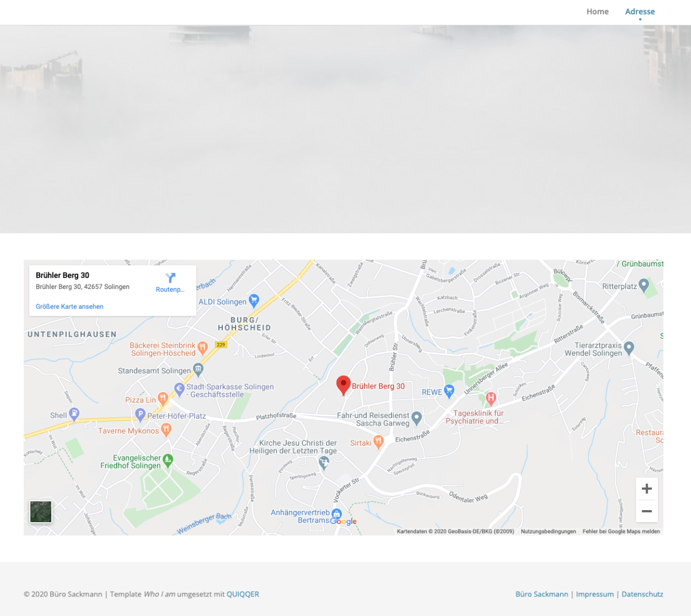691x616 pixels.
Task: Click the Odentaler Weg street label
Action: coord(468,497)
